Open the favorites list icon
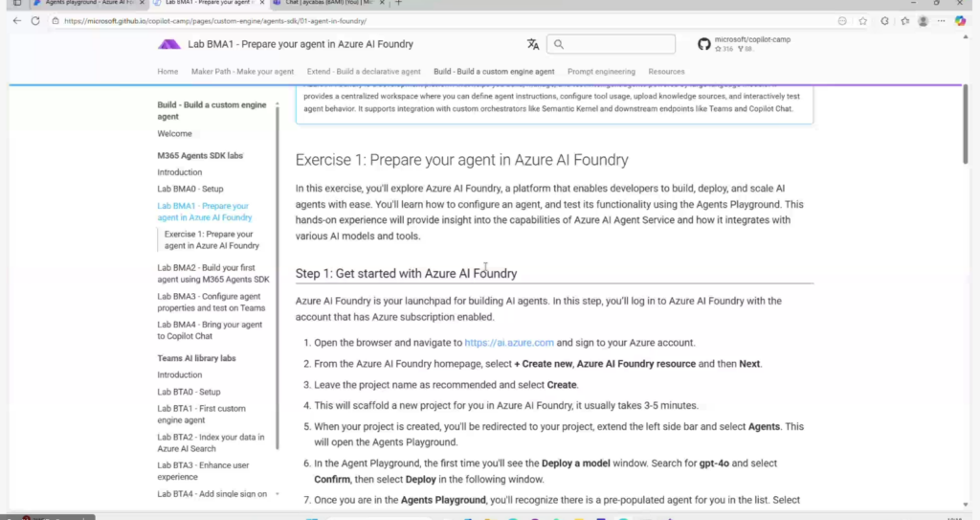Image resolution: width=980 pixels, height=520 pixels. pyautogui.click(x=905, y=21)
